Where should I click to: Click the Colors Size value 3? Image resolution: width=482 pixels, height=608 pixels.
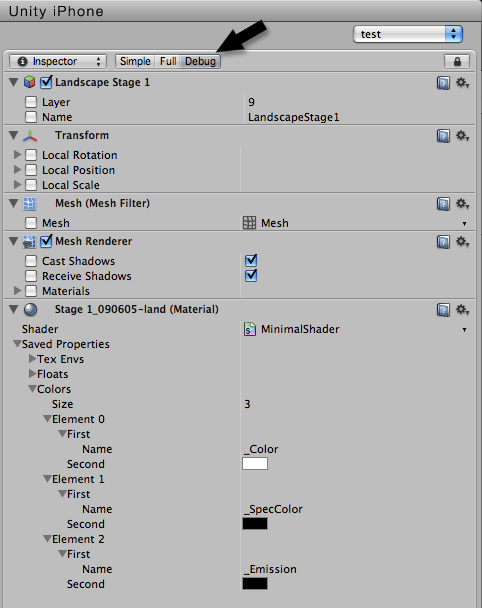[x=247, y=404]
